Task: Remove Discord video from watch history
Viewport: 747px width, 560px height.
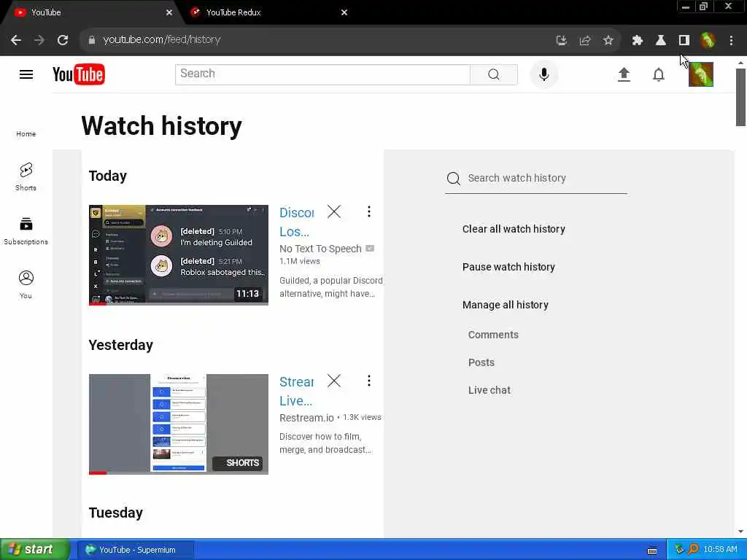Action: pos(334,211)
